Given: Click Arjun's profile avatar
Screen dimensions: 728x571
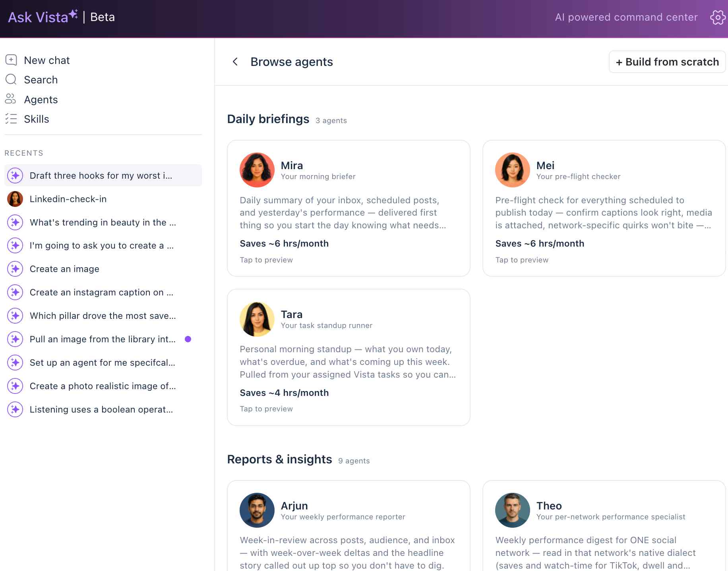Looking at the screenshot, I should click(x=257, y=510).
